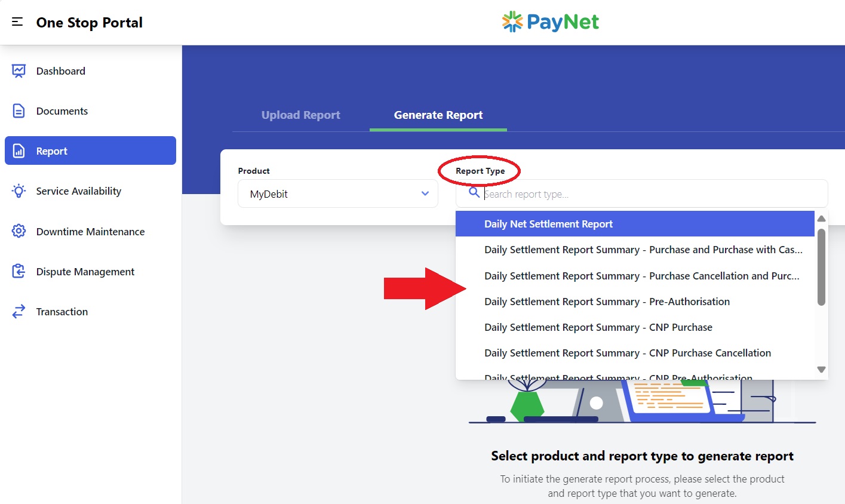This screenshot has width=845, height=504.
Task: Click the Dashboard presentation icon
Action: tap(19, 71)
